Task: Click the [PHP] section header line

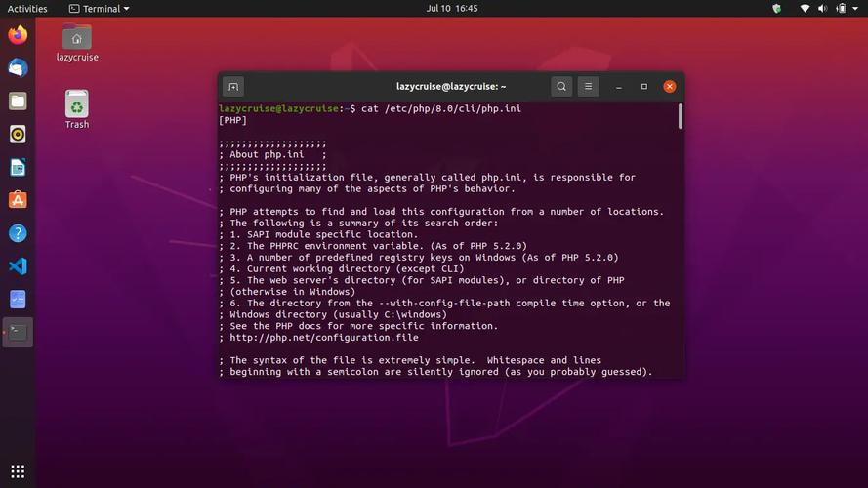Action: click(232, 120)
